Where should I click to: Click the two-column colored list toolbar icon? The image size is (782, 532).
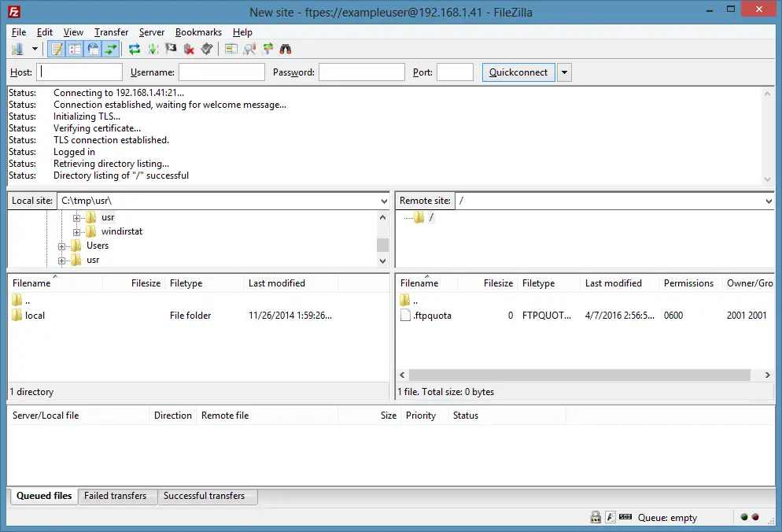coord(231,49)
